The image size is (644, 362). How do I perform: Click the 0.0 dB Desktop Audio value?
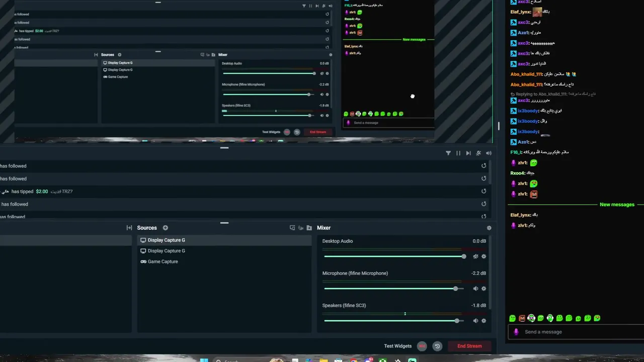tap(479, 241)
